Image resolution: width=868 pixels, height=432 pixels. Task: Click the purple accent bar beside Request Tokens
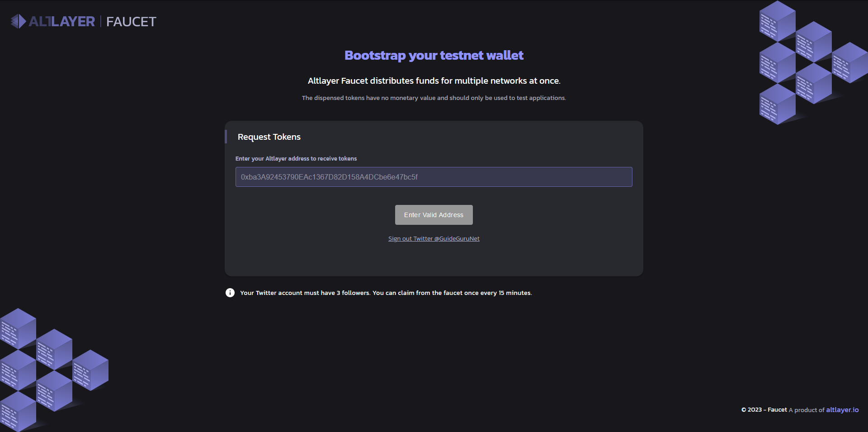(226, 137)
